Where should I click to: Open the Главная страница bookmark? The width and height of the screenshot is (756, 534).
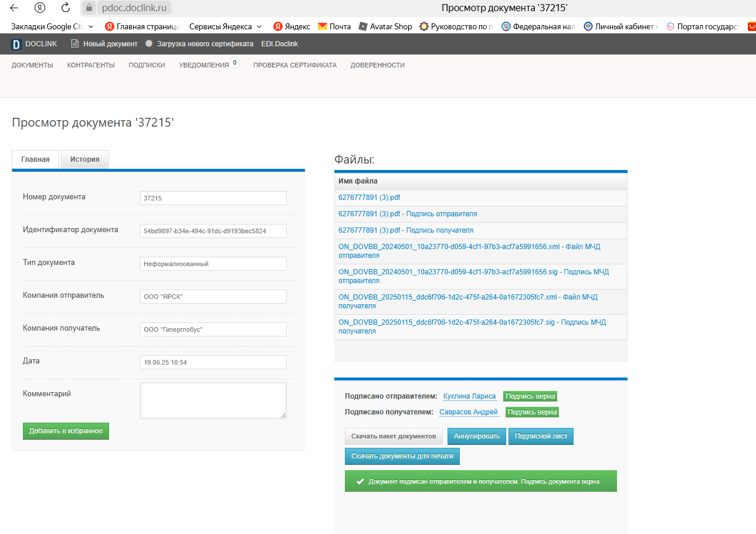click(141, 26)
